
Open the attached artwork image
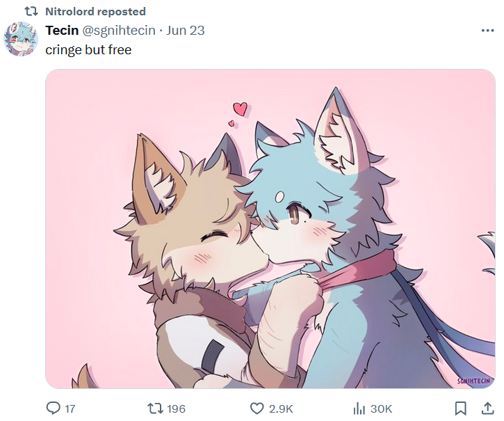pyautogui.click(x=270, y=229)
